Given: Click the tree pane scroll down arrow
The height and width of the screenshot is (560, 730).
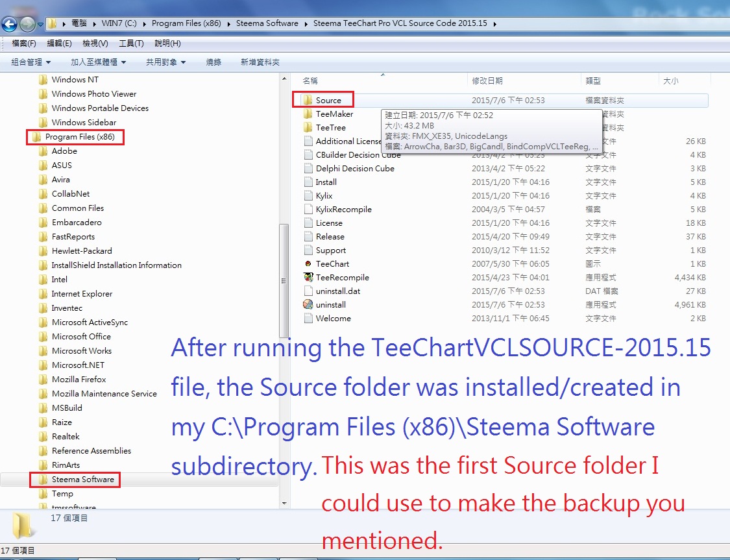Looking at the screenshot, I should coord(284,504).
